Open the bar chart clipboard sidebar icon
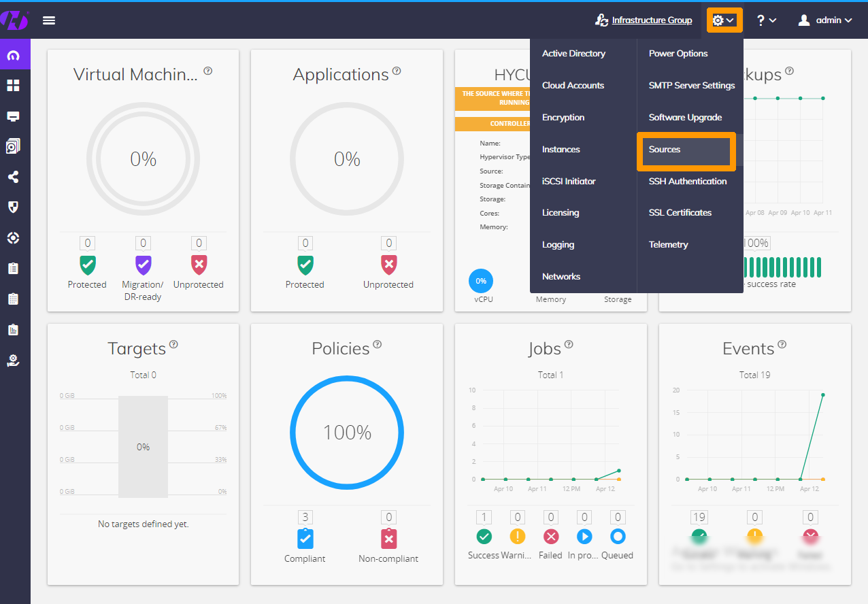Viewport: 868px width, 604px height. 14,330
